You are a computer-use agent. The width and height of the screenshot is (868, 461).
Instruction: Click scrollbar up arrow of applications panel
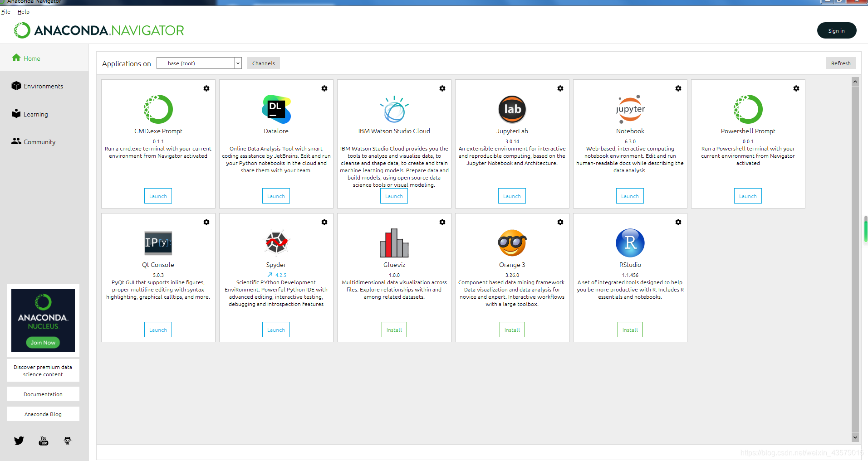pyautogui.click(x=855, y=82)
